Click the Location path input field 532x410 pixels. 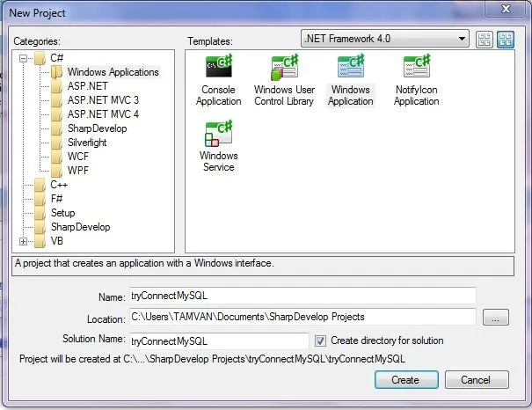coord(302,317)
